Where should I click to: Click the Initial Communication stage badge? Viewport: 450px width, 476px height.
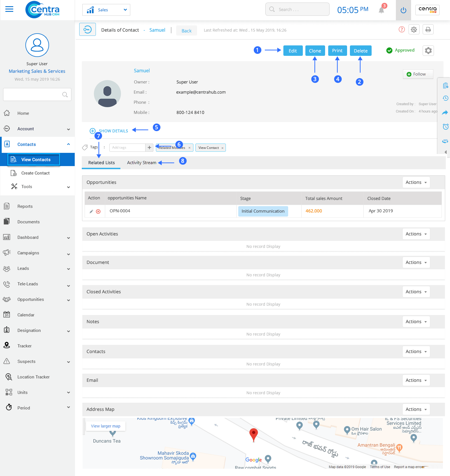click(x=263, y=211)
